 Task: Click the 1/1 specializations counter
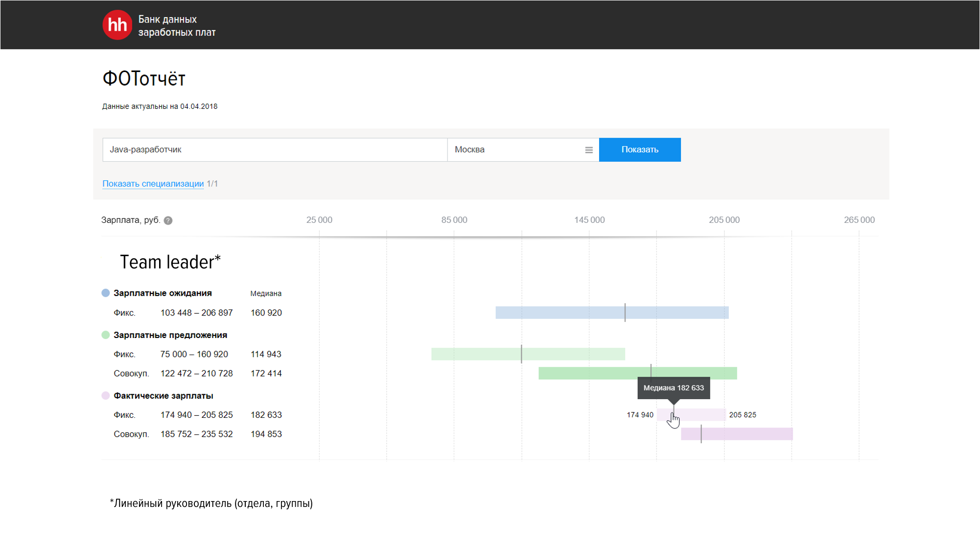[x=212, y=184]
